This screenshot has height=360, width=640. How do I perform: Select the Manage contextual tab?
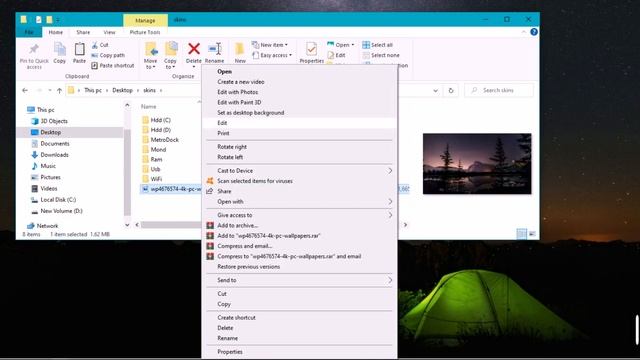[x=145, y=20]
